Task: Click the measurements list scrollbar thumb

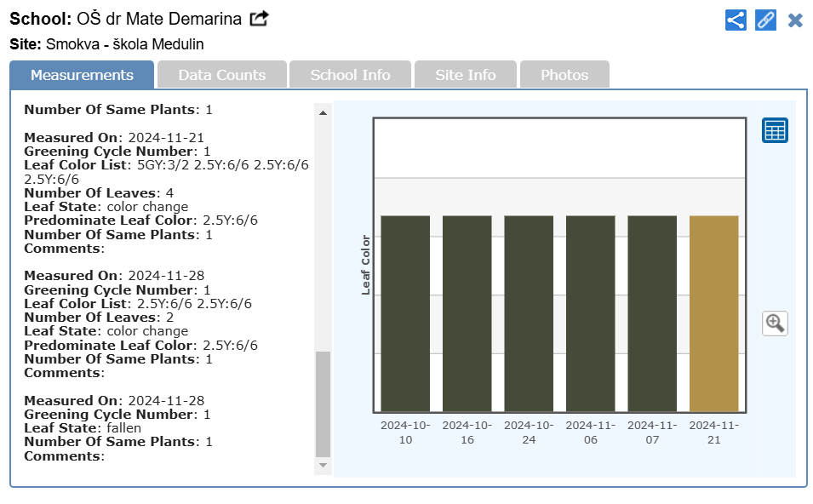Action: point(323,404)
